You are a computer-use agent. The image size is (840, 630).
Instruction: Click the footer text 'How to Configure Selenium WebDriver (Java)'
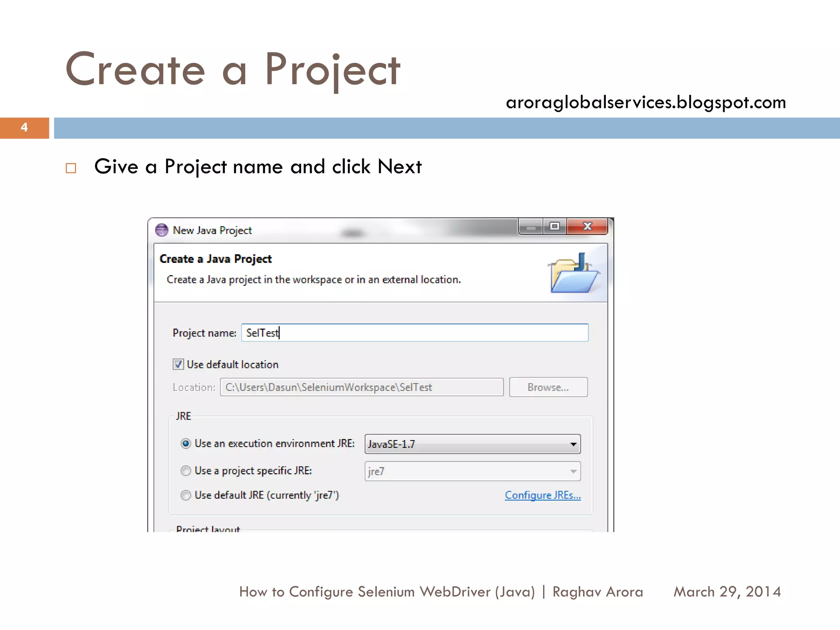pyautogui.click(x=387, y=592)
